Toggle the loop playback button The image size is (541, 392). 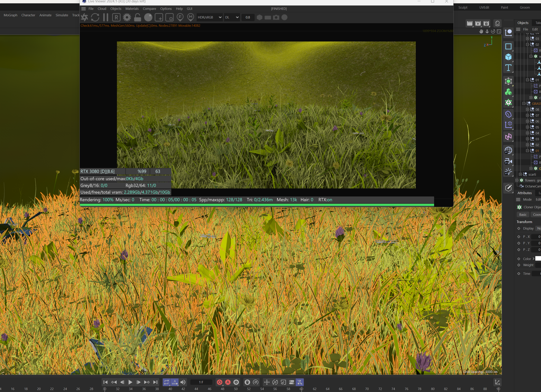click(x=166, y=382)
